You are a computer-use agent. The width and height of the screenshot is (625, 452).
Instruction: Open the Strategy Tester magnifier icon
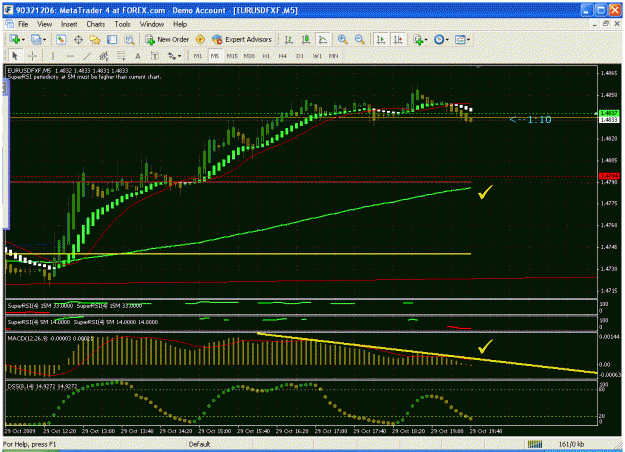click(129, 39)
